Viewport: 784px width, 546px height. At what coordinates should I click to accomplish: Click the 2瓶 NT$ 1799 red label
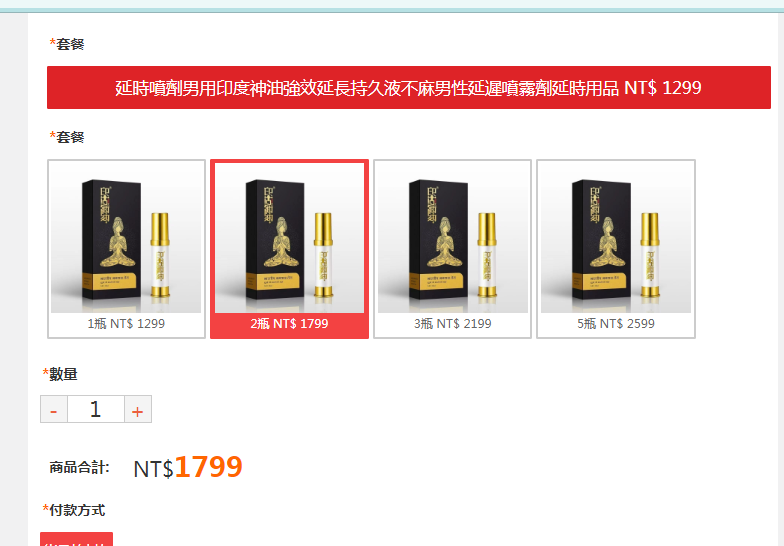tap(290, 324)
